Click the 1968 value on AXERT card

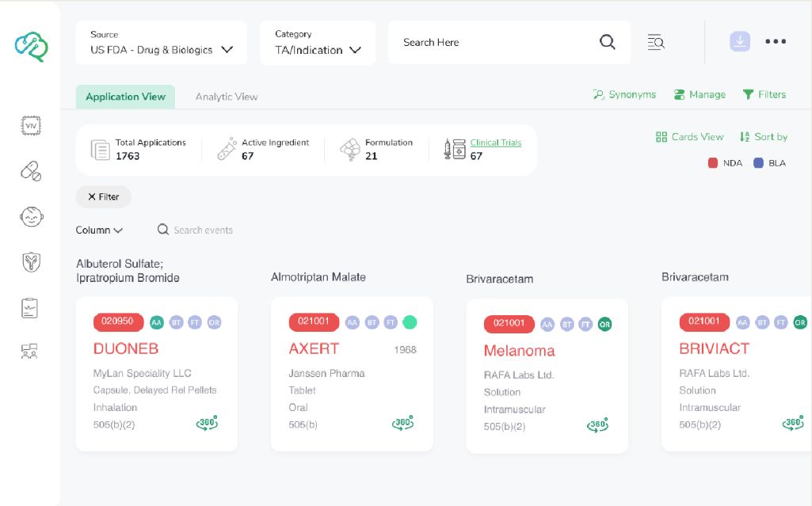click(x=405, y=350)
